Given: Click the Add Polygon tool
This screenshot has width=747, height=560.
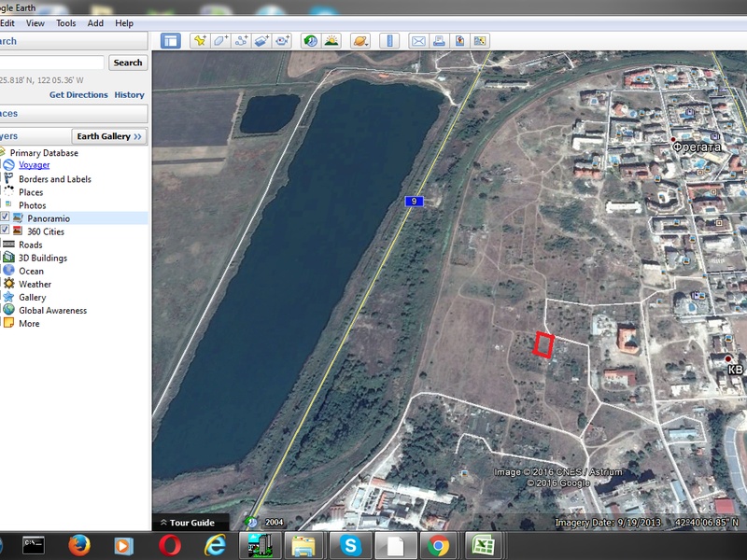Looking at the screenshot, I should pyautogui.click(x=219, y=41).
